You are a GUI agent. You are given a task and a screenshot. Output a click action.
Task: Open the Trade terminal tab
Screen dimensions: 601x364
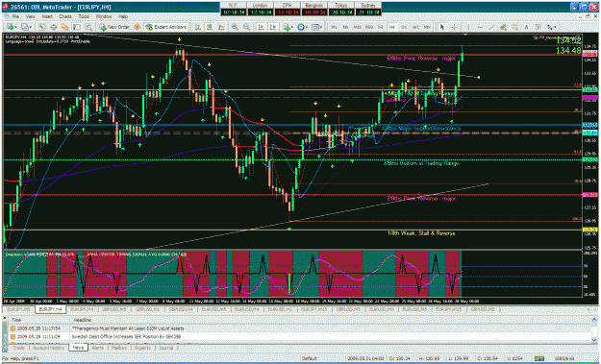[19, 348]
